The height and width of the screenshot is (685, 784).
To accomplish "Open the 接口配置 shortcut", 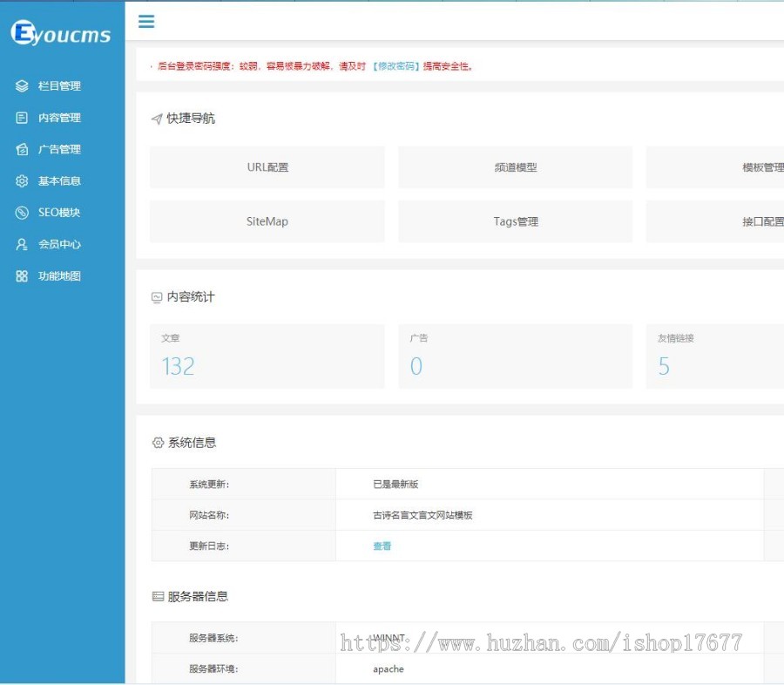I will tap(715, 221).
